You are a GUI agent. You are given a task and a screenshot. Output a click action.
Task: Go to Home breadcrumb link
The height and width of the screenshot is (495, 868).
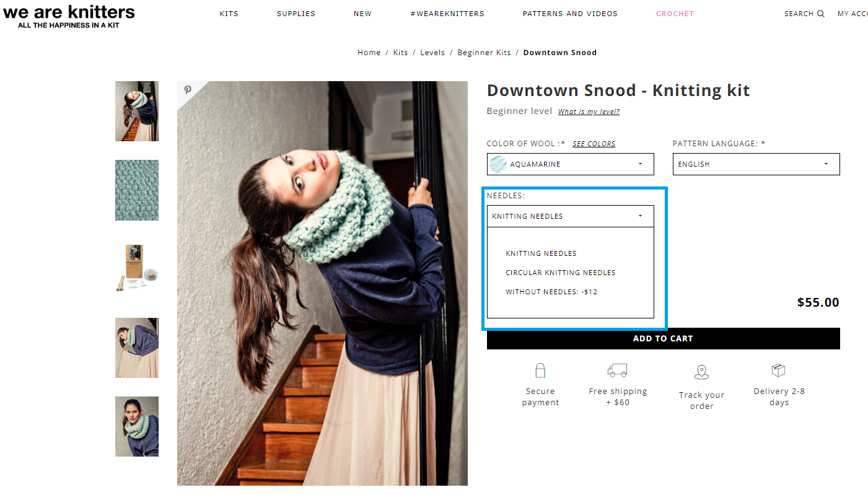(369, 53)
